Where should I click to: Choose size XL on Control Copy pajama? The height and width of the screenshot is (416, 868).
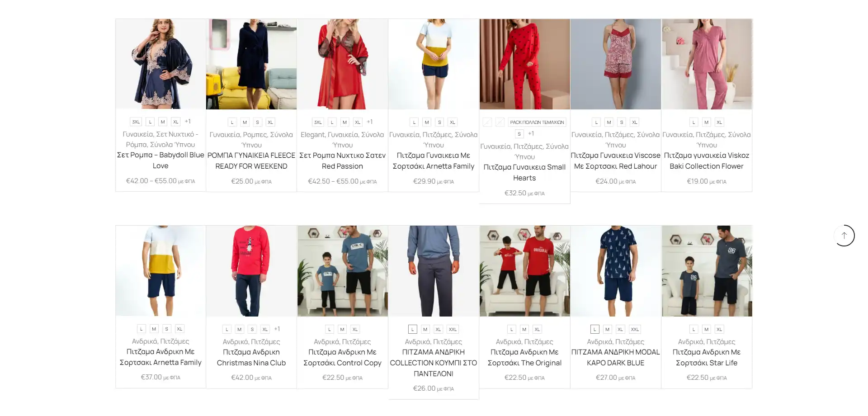[x=355, y=330]
